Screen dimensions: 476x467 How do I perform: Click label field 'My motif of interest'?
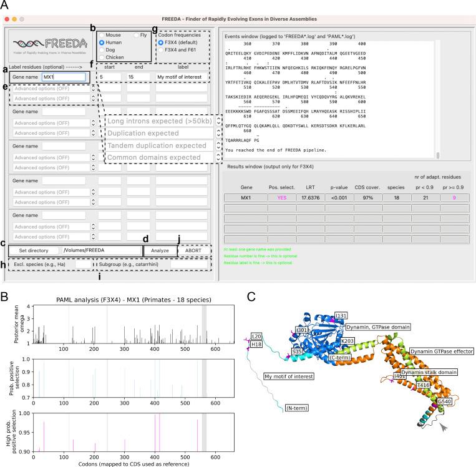[x=182, y=77]
